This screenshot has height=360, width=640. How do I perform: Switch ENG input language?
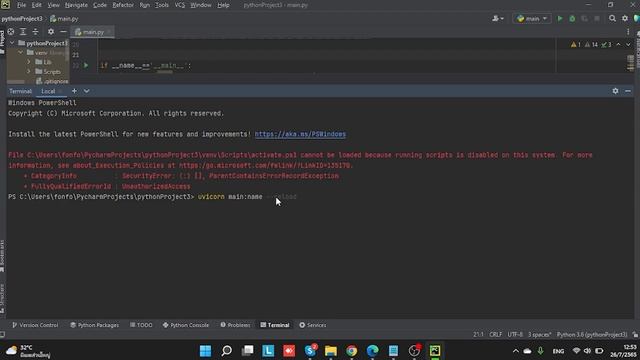click(x=558, y=351)
